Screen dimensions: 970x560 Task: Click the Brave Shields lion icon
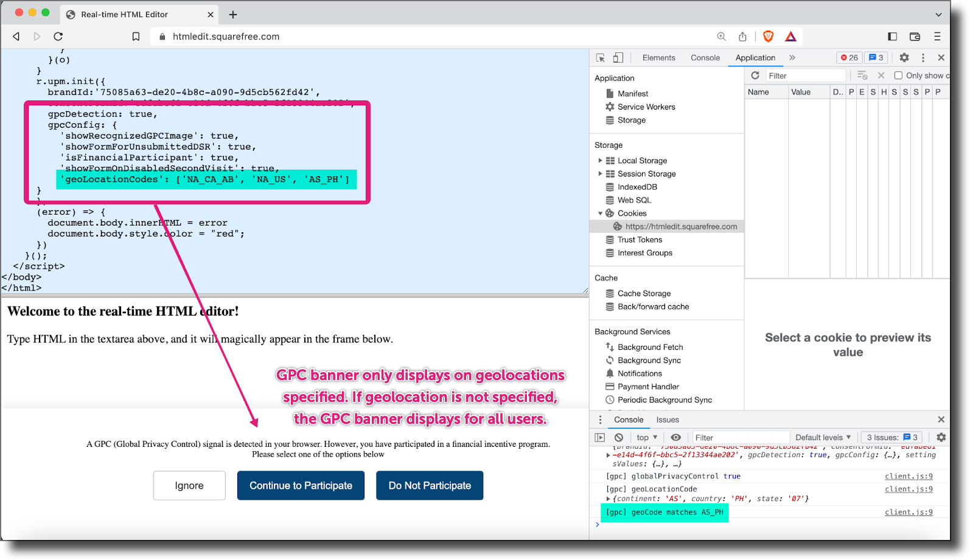tap(768, 36)
